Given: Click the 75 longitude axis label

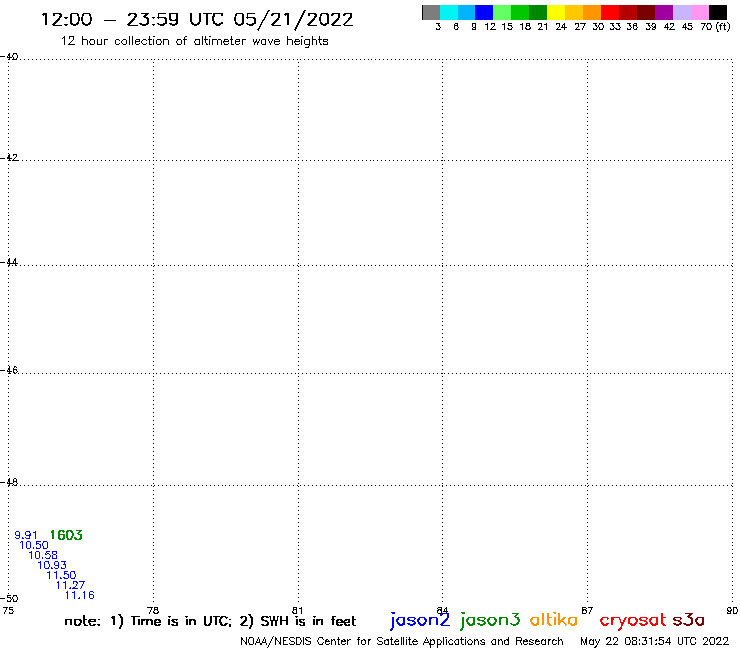Looking at the screenshot, I should click(x=8, y=610).
